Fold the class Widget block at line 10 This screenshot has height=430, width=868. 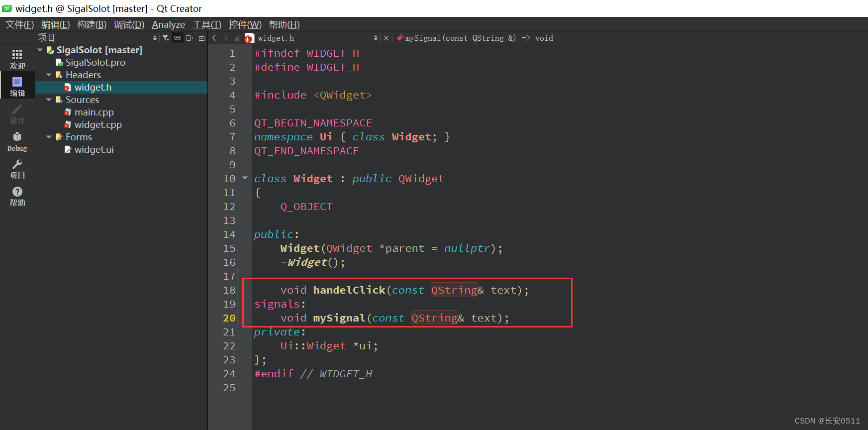pyautogui.click(x=245, y=178)
